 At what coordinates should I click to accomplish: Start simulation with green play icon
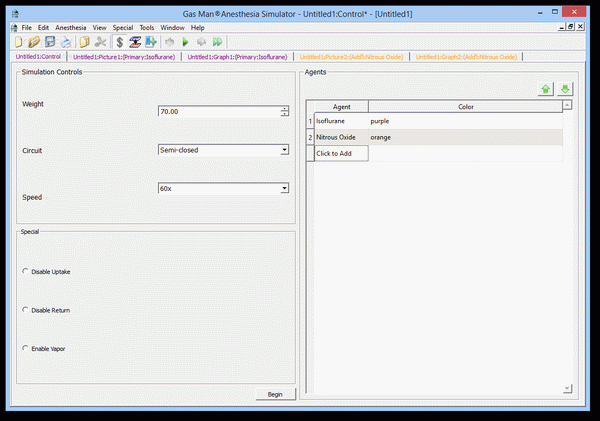[x=185, y=42]
